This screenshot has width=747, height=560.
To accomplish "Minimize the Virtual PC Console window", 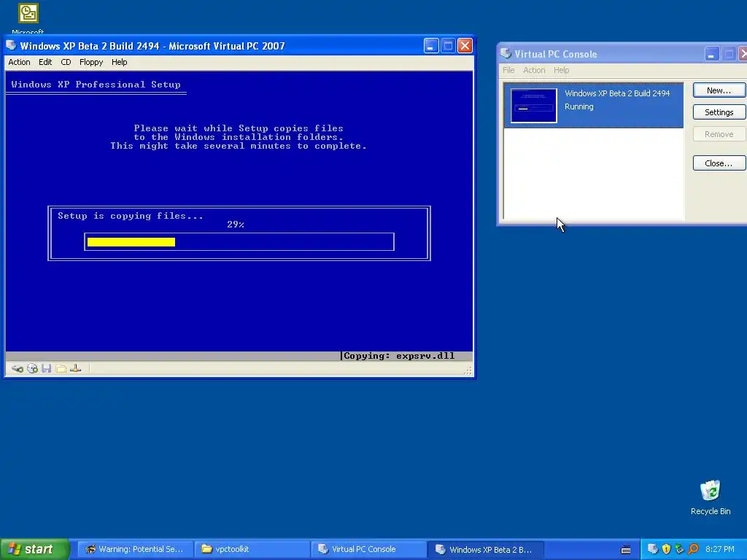I will pyautogui.click(x=711, y=54).
